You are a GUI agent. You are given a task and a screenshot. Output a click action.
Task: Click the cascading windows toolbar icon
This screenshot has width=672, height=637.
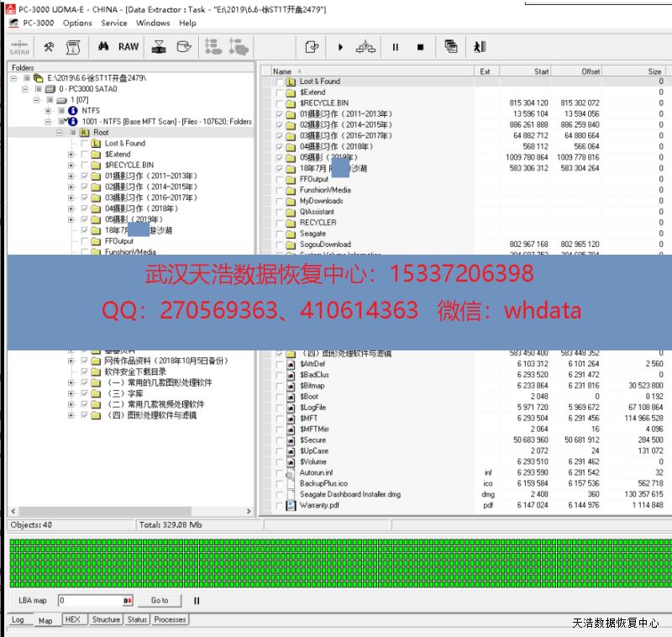coord(451,47)
